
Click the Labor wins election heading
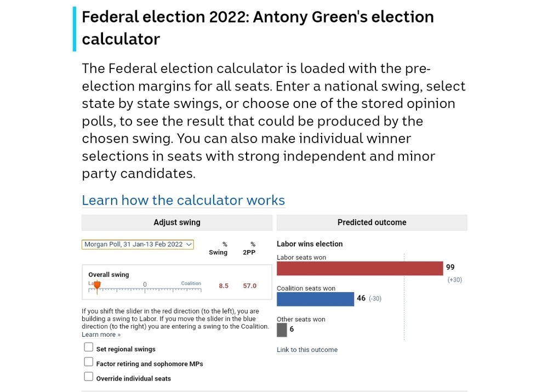point(310,244)
